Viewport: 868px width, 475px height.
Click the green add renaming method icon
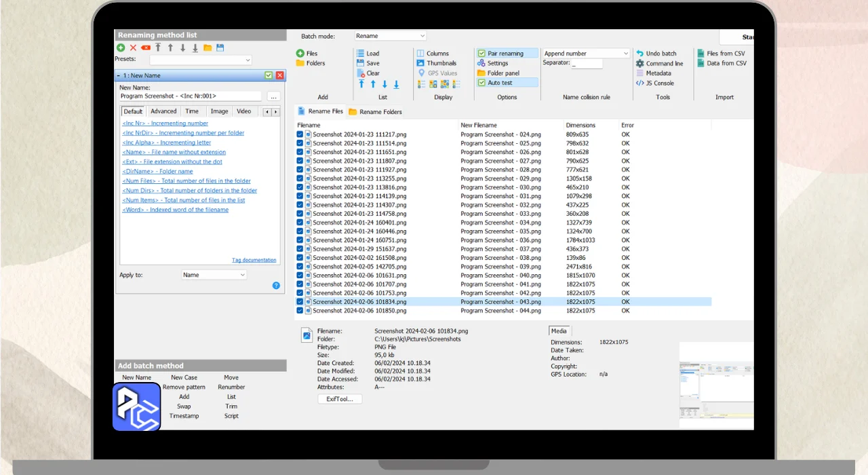121,48
